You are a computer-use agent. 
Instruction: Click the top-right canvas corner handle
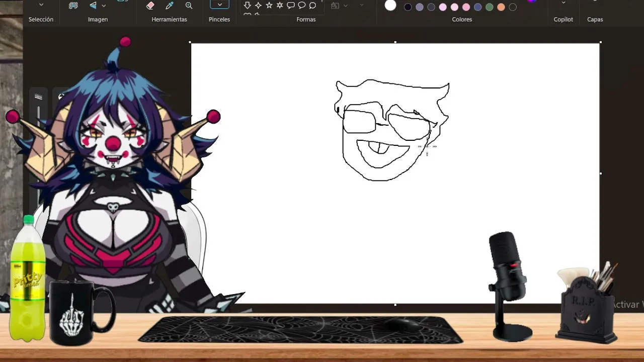(601, 42)
